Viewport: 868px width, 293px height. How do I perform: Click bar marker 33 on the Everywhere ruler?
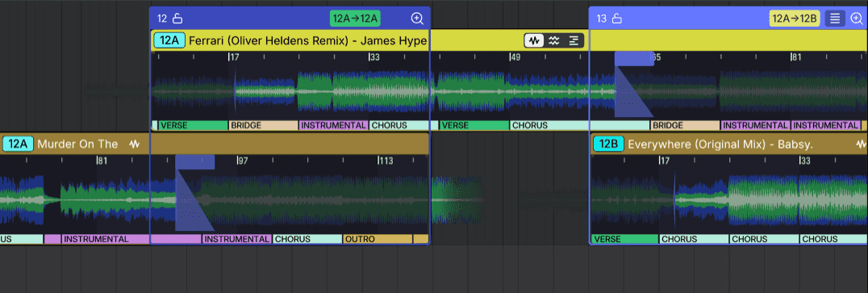click(x=805, y=161)
